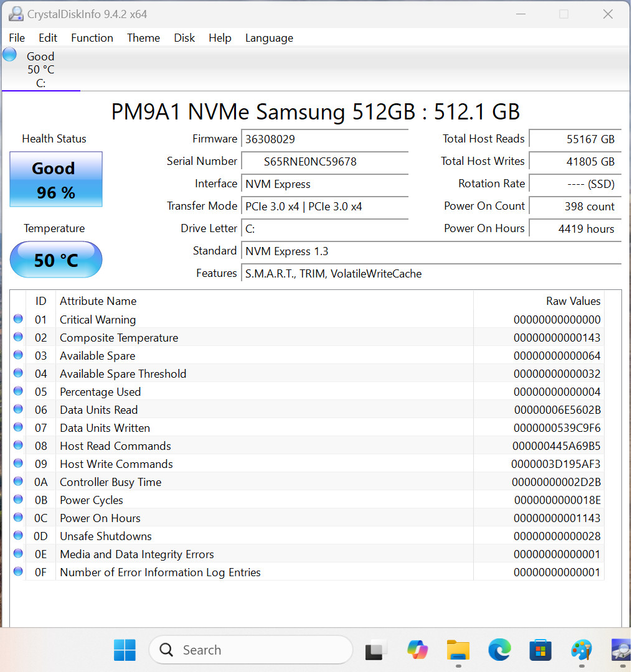
Task: Open the Disk menu
Action: point(184,38)
